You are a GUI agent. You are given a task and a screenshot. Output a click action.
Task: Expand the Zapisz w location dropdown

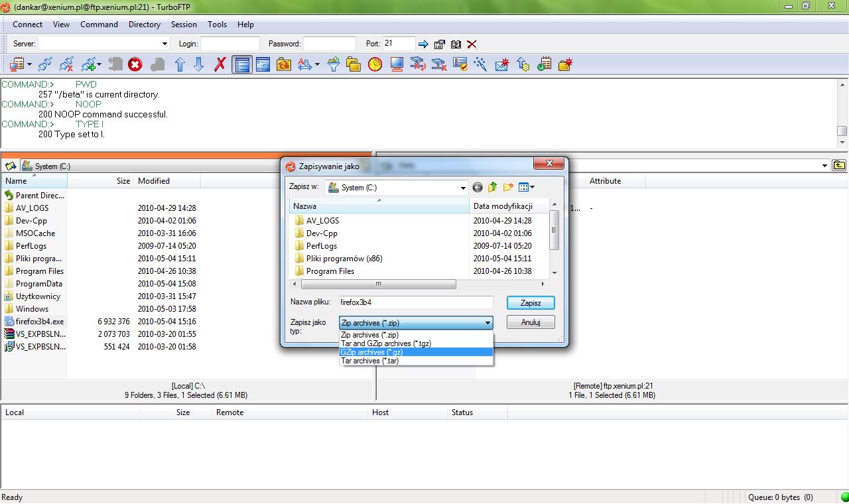coord(464,188)
